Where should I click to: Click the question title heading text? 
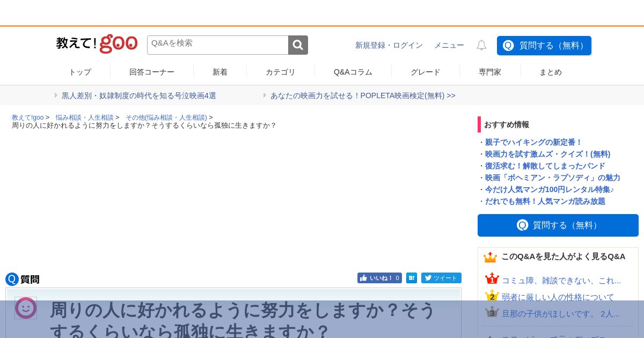[243, 321]
